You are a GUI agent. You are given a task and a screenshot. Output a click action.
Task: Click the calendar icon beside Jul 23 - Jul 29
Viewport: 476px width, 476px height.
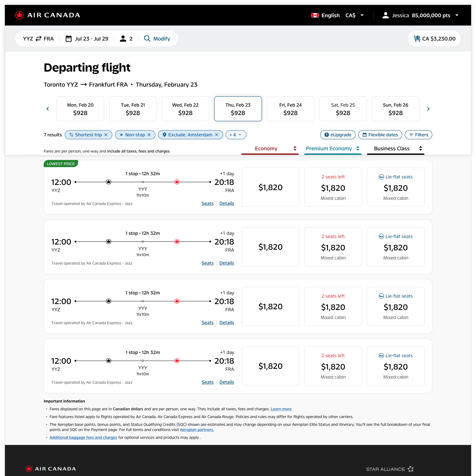[69, 39]
